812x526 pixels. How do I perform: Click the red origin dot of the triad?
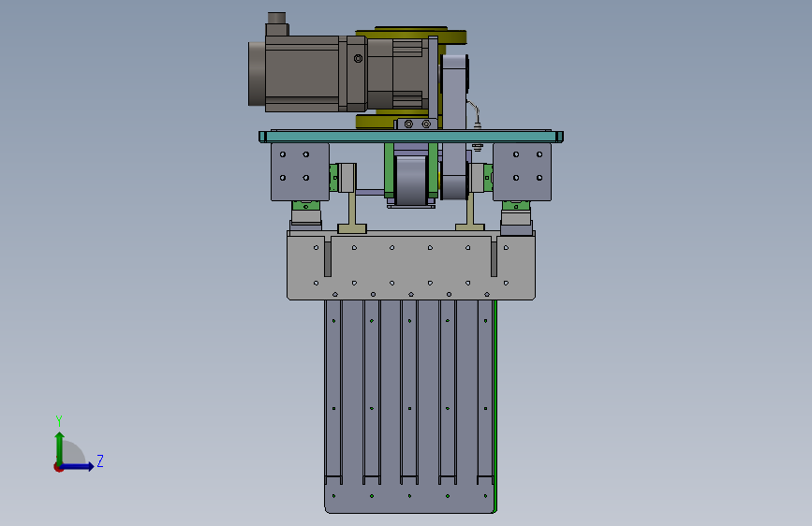(x=58, y=468)
